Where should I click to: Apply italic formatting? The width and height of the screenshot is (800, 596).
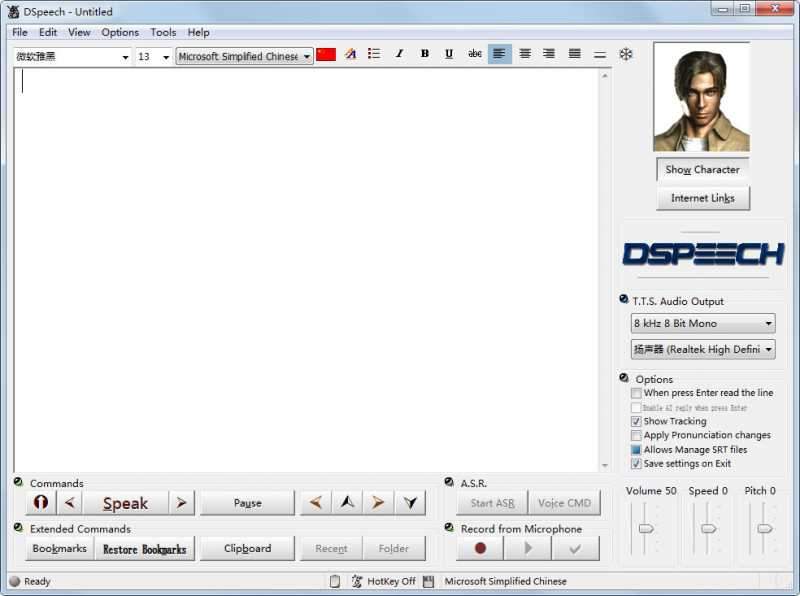[398, 55]
